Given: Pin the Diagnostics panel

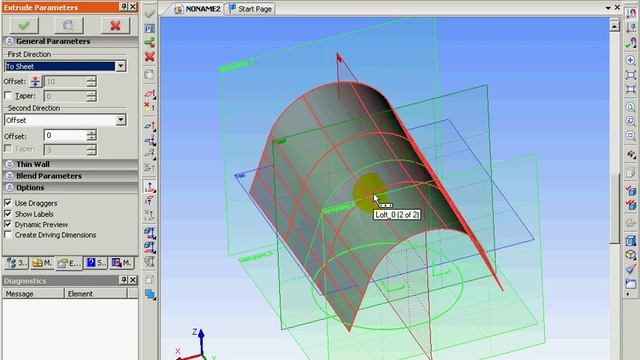Looking at the screenshot, I should pyautogui.click(x=124, y=280).
